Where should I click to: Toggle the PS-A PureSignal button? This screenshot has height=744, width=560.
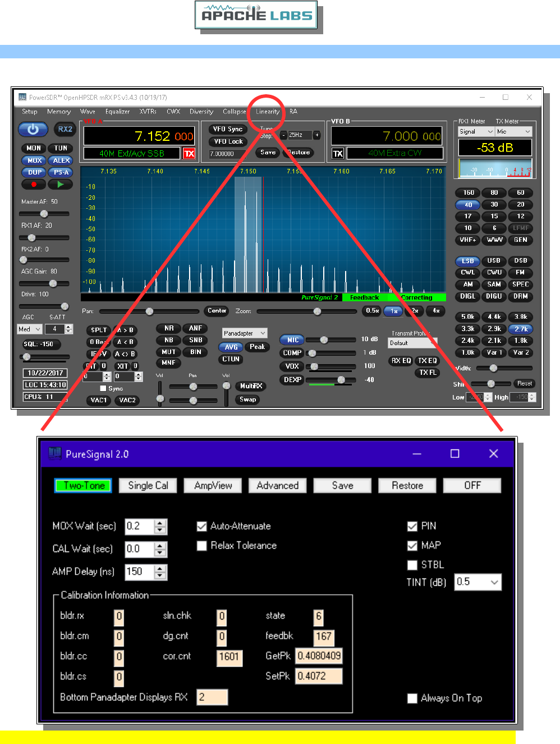click(x=61, y=172)
